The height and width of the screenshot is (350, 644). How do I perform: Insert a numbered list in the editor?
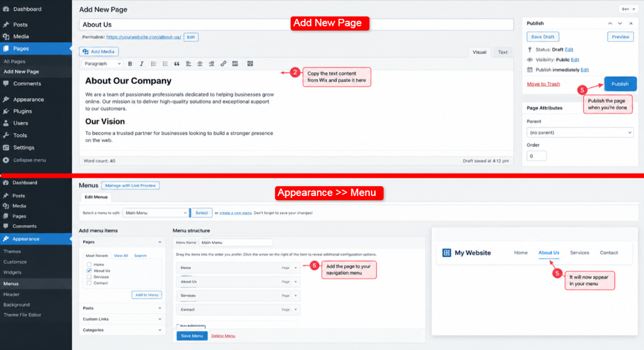[165, 63]
